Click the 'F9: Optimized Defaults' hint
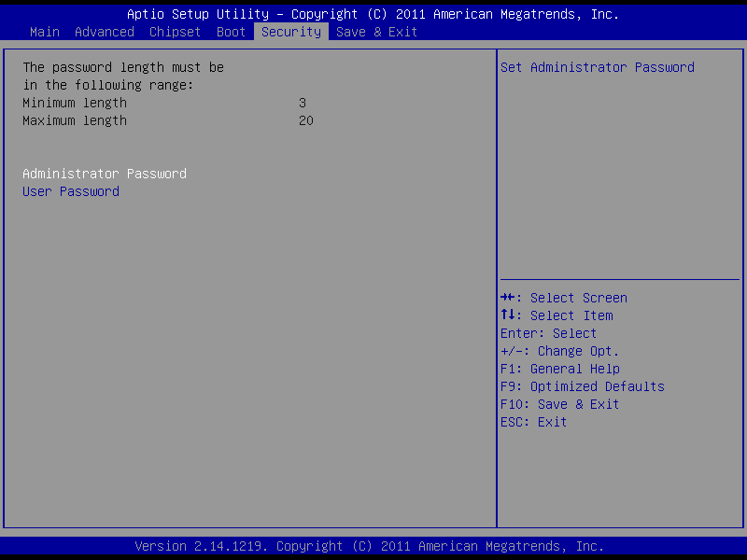Screen dimensions: 747x560 (x=583, y=386)
